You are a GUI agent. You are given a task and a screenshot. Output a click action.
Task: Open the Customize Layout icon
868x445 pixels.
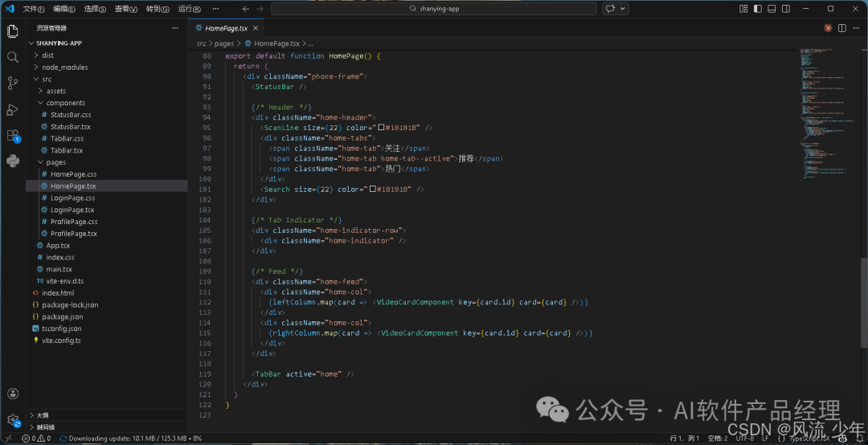click(743, 9)
